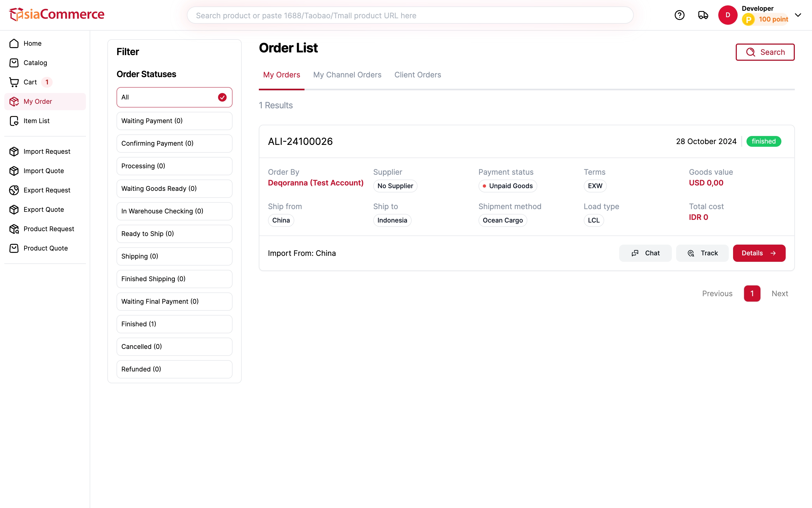Filter by Processing (0)
Screen dimensions: 812x508
pyautogui.click(x=174, y=166)
